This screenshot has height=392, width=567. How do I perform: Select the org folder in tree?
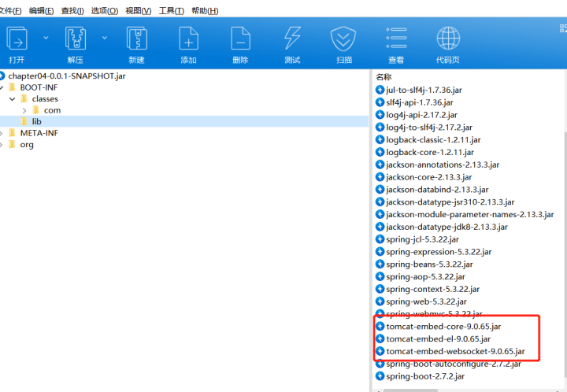click(27, 145)
